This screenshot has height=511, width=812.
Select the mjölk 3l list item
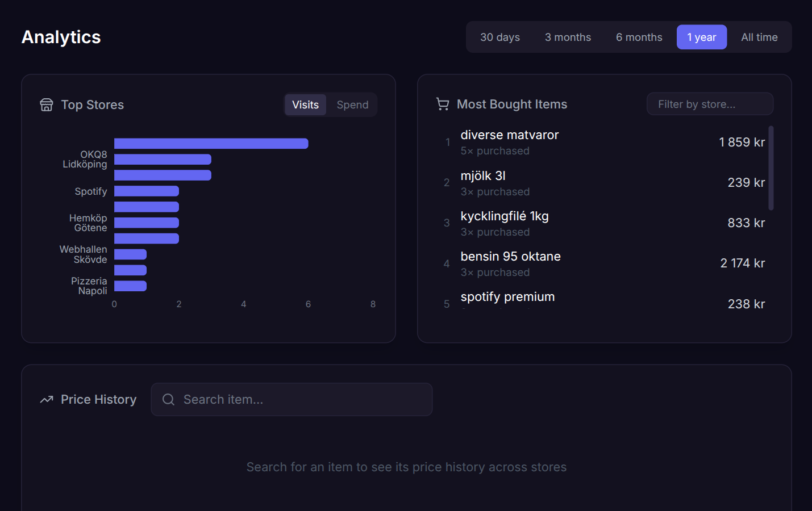coord(602,182)
